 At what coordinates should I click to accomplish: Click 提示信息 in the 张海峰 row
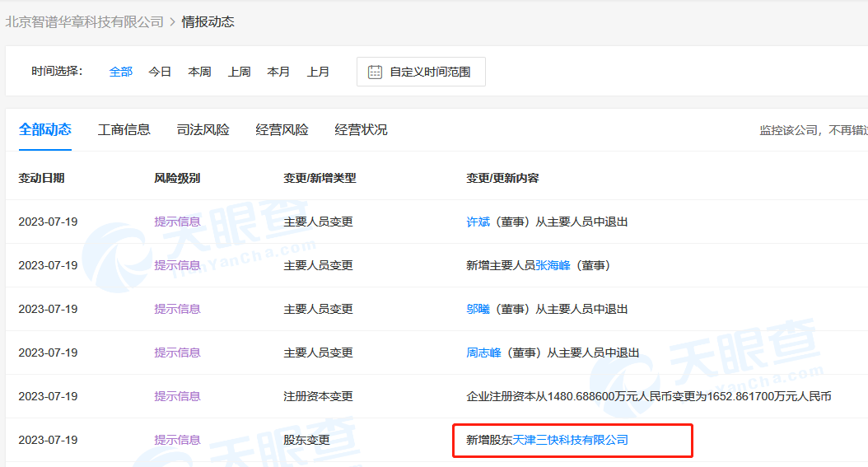pyautogui.click(x=177, y=265)
